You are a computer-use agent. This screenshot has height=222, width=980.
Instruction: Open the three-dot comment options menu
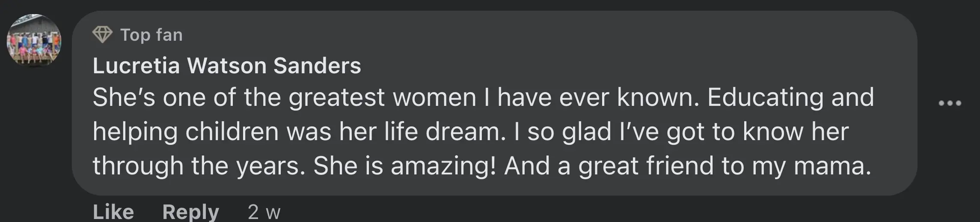pos(950,103)
